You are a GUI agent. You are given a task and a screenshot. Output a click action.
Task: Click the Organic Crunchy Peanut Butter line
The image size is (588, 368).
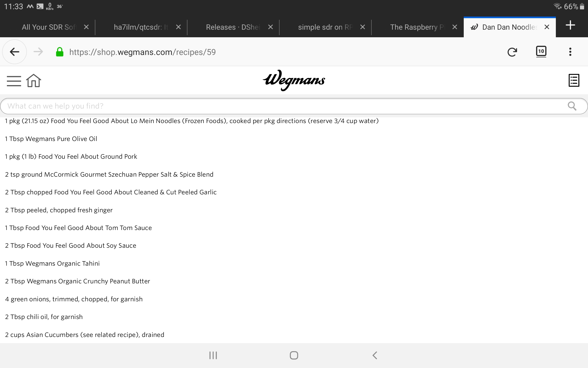click(77, 281)
